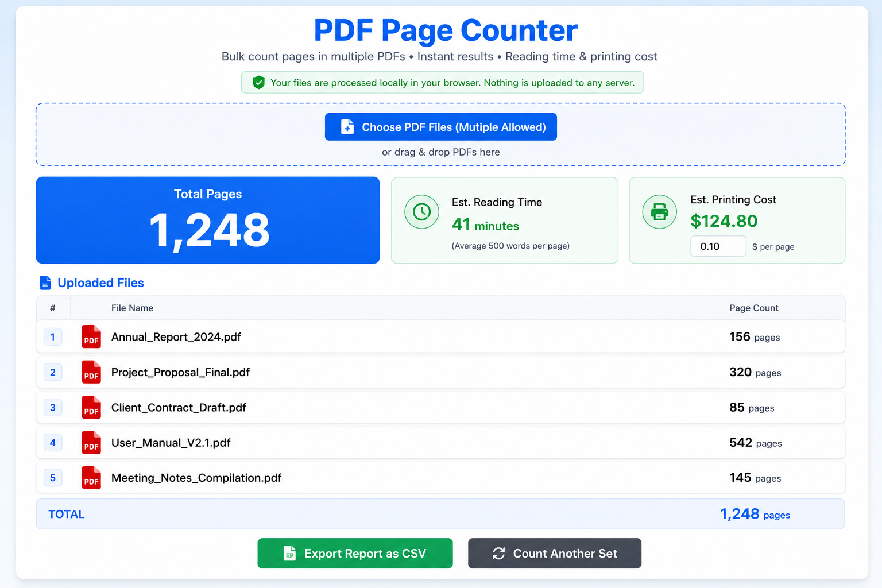Select the Meeting_Notes_Compilation.pdf file name
Screen dimensions: 882x588
click(x=196, y=478)
